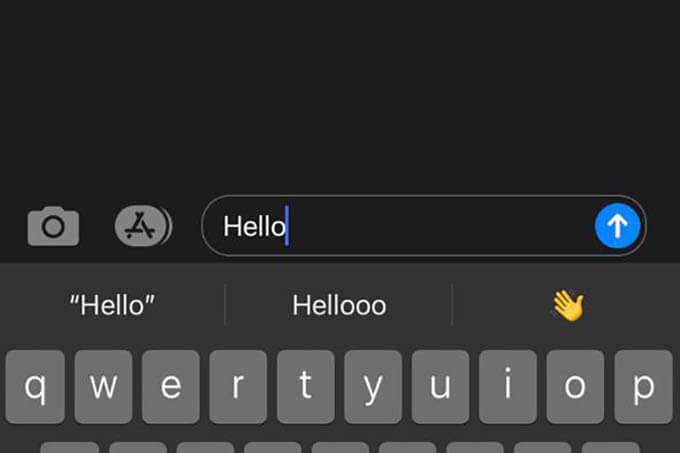This screenshot has height=453, width=680.
Task: Tap the t key on keyboard
Action: point(306,387)
